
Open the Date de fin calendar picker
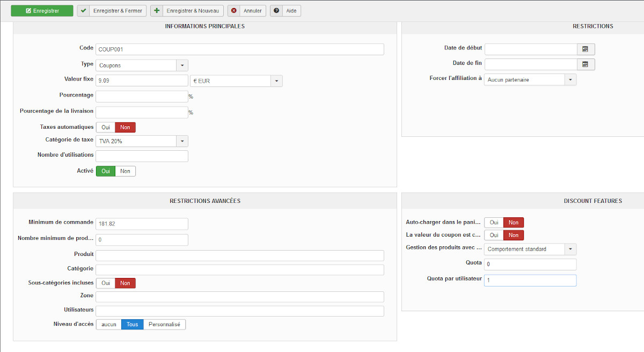coord(586,64)
